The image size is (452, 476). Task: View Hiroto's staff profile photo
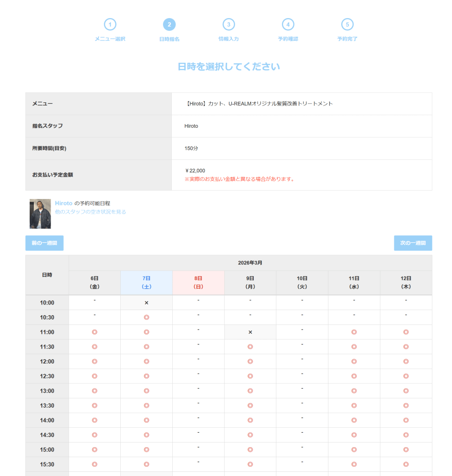(x=40, y=214)
